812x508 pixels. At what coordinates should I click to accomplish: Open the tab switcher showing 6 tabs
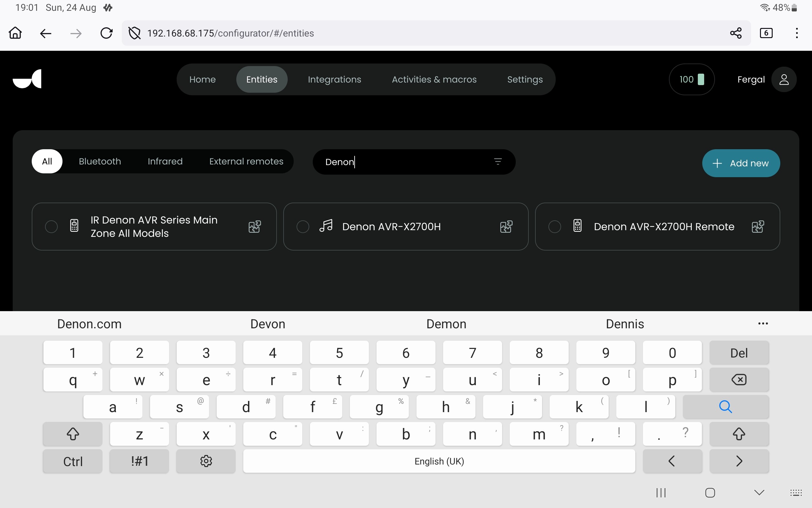point(766,33)
